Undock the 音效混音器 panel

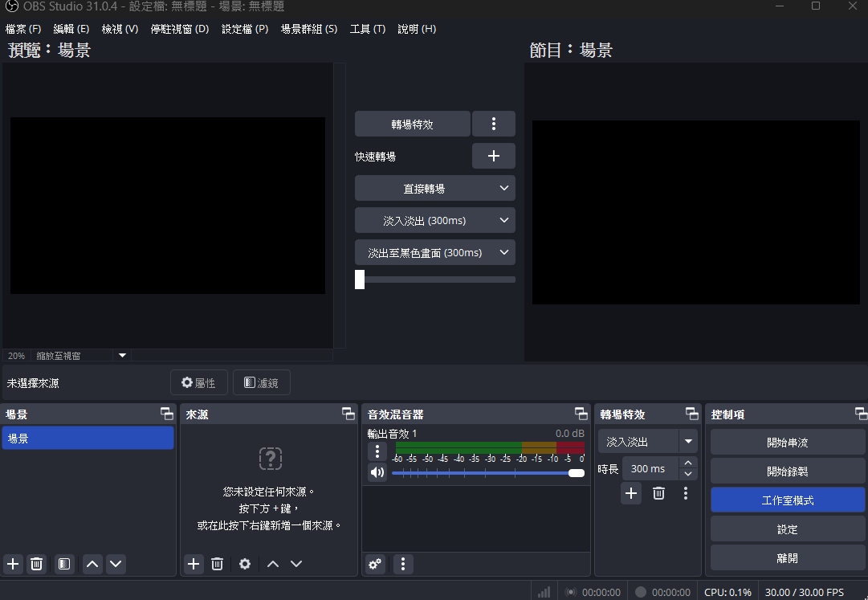pos(581,414)
